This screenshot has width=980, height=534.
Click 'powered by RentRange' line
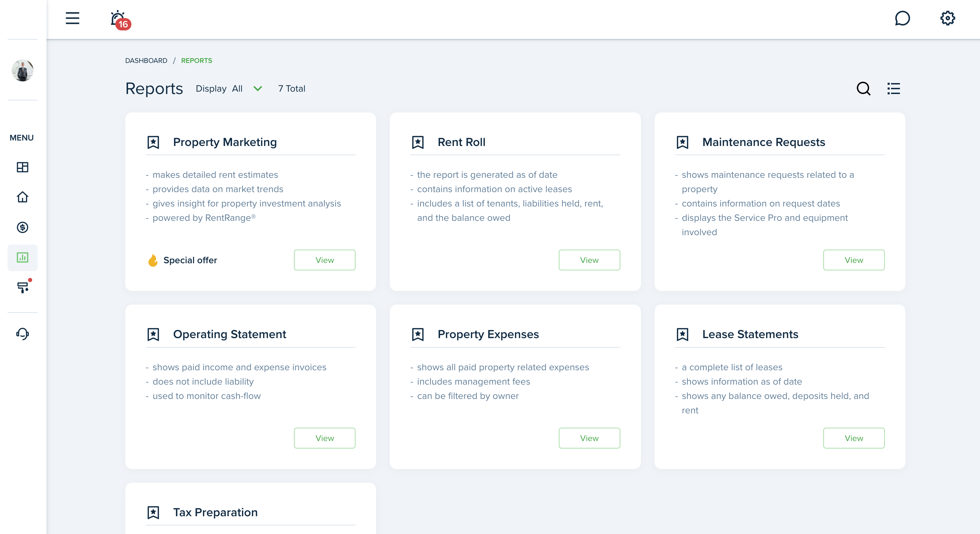pos(204,218)
